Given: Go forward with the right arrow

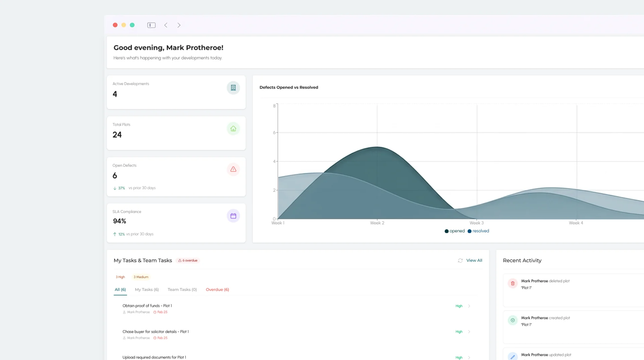Looking at the screenshot, I should coord(179,25).
